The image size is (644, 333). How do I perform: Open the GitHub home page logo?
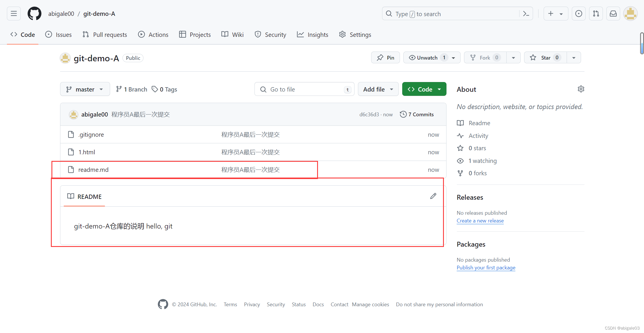34,13
